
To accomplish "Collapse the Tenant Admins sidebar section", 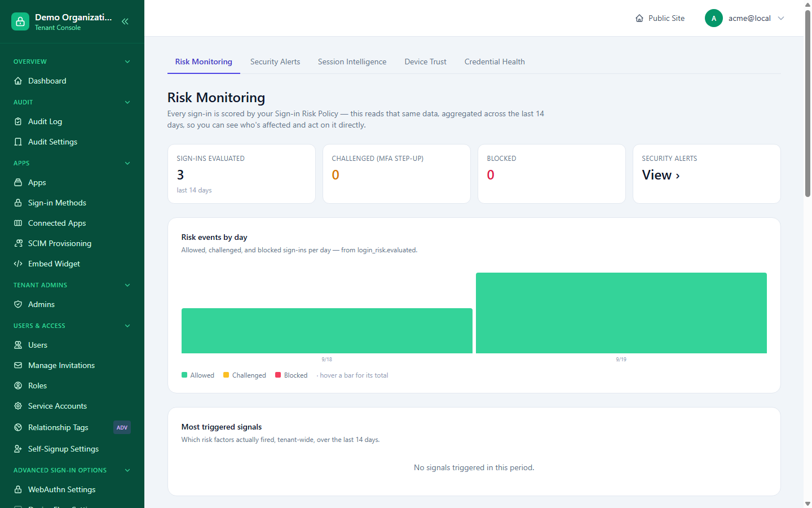I will click(127, 285).
